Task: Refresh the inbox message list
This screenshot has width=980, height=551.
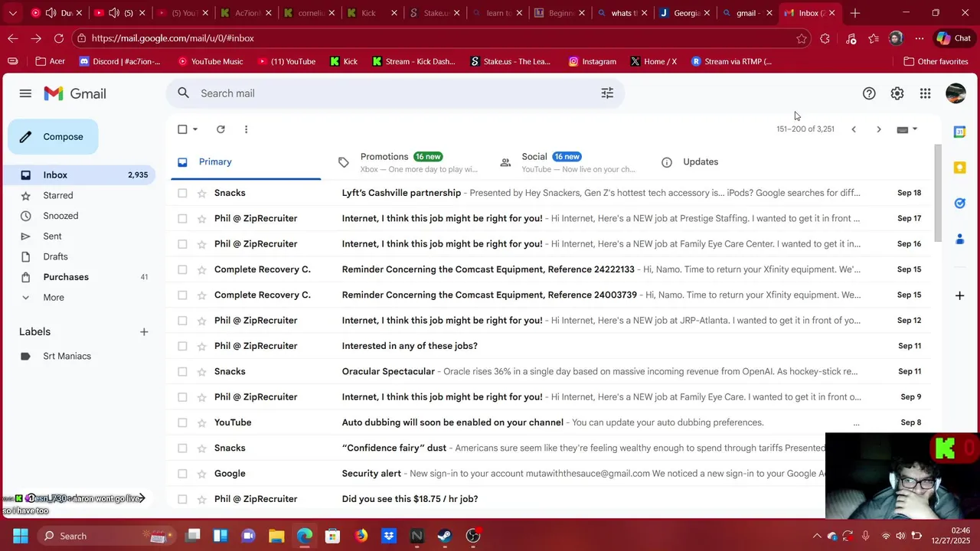Action: tap(220, 129)
